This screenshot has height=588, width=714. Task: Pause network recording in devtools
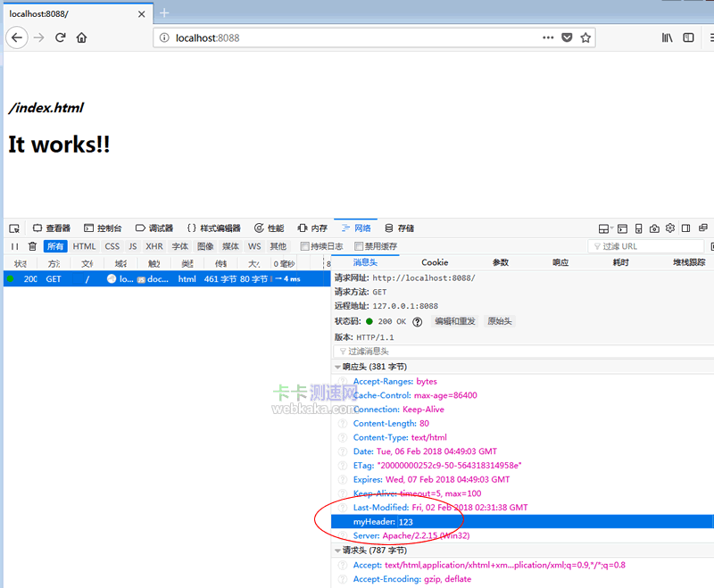14,246
